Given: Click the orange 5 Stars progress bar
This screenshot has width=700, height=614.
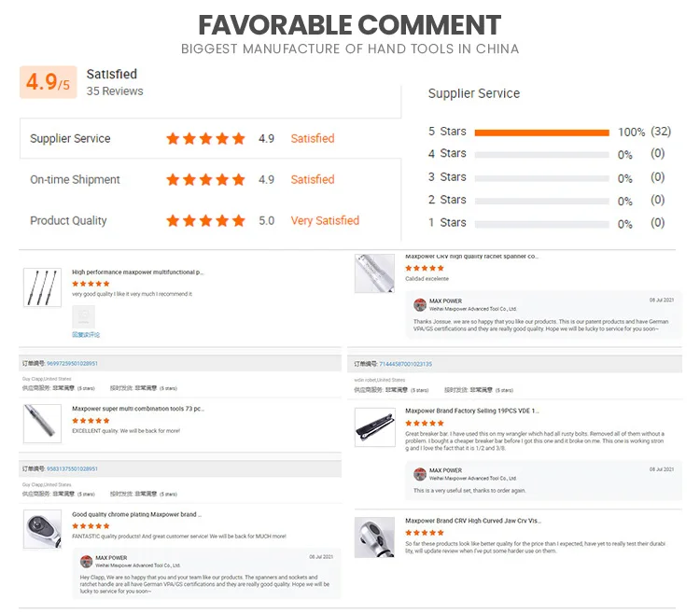Looking at the screenshot, I should 541,133.
